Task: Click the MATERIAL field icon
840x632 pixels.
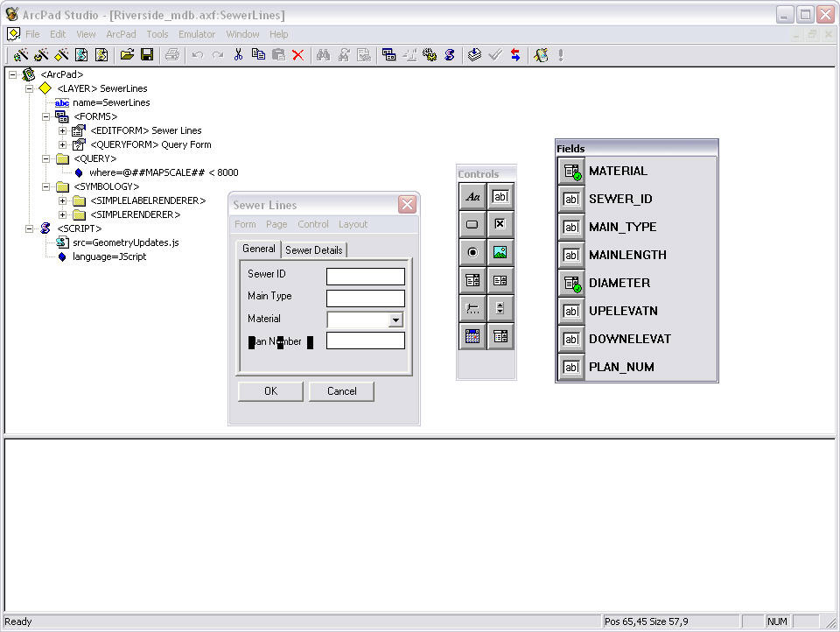Action: click(571, 171)
